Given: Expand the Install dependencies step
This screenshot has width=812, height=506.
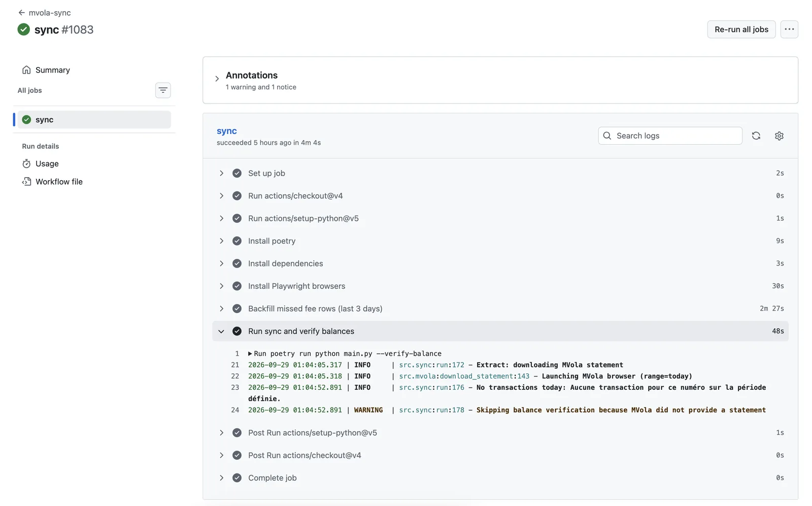Looking at the screenshot, I should coord(500,263).
